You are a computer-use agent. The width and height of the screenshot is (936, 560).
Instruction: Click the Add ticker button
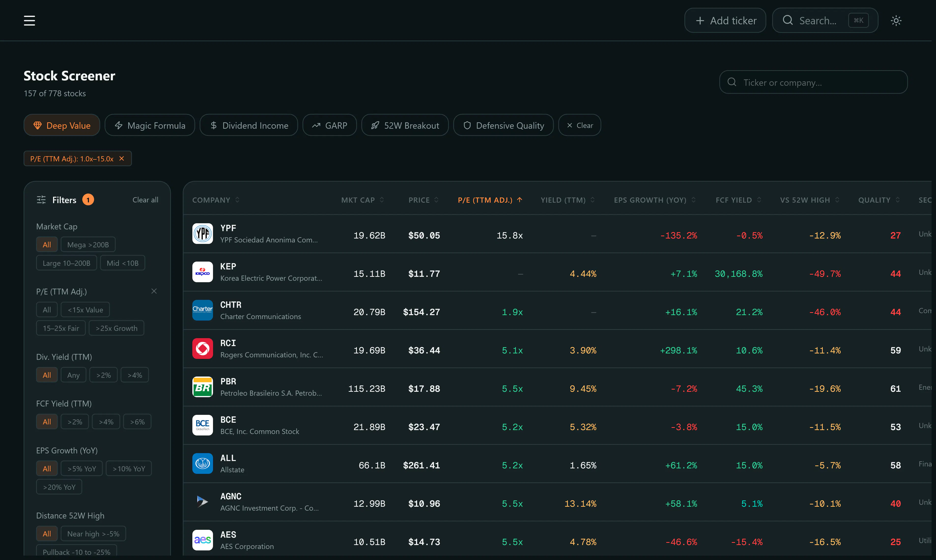[725, 20]
